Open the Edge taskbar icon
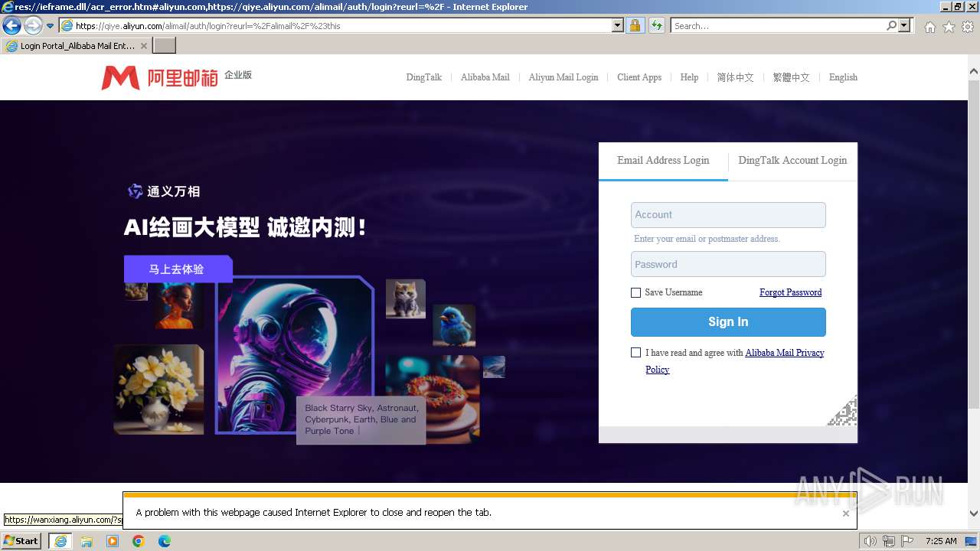Viewport: 980px width, 551px height. coord(165,541)
